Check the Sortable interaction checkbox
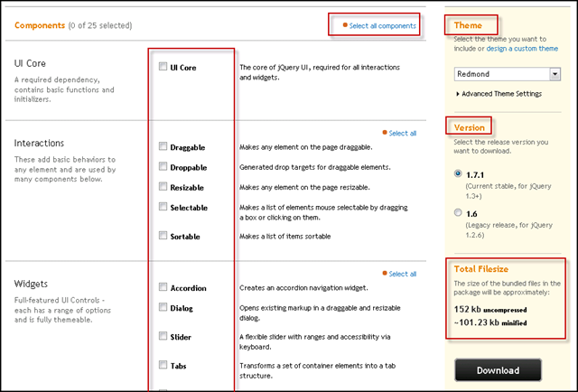The height and width of the screenshot is (392, 578). click(x=163, y=236)
